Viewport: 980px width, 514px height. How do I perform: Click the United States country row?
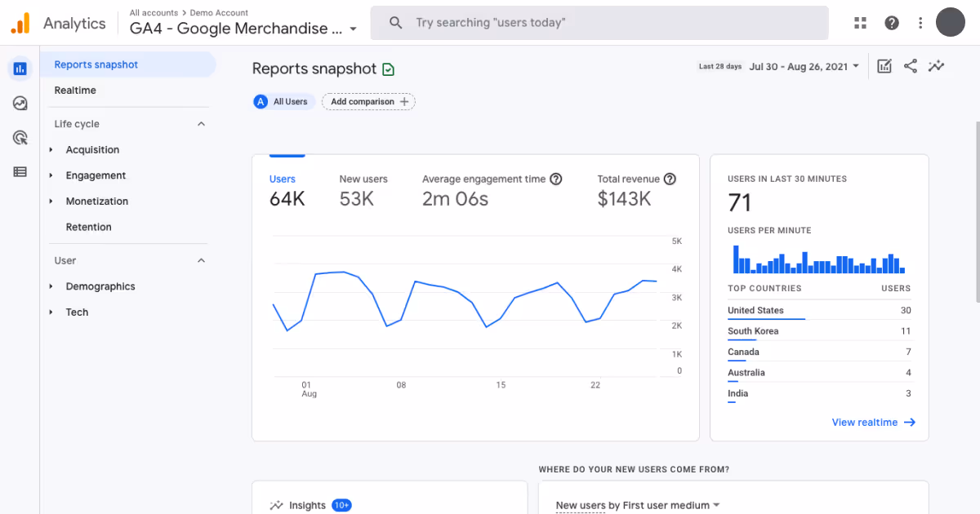[x=819, y=311]
